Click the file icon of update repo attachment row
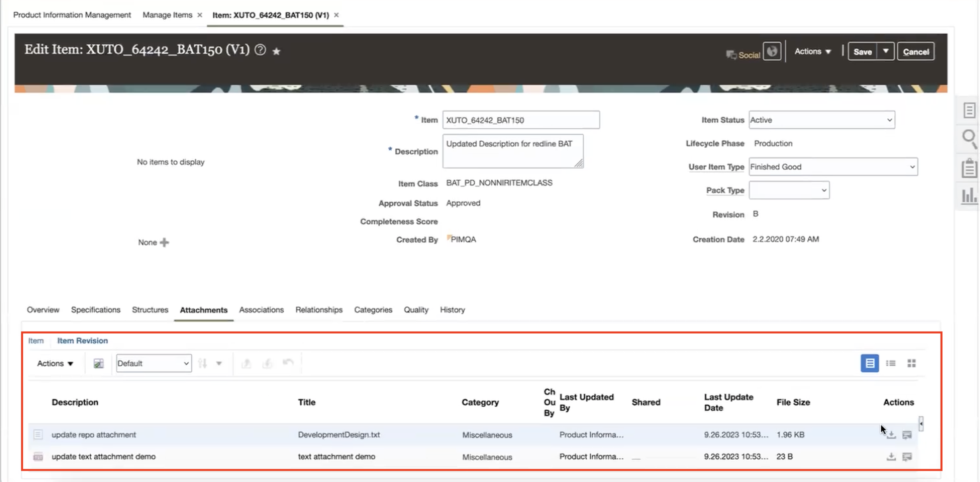Viewport: 980px width, 482px height. (x=38, y=434)
